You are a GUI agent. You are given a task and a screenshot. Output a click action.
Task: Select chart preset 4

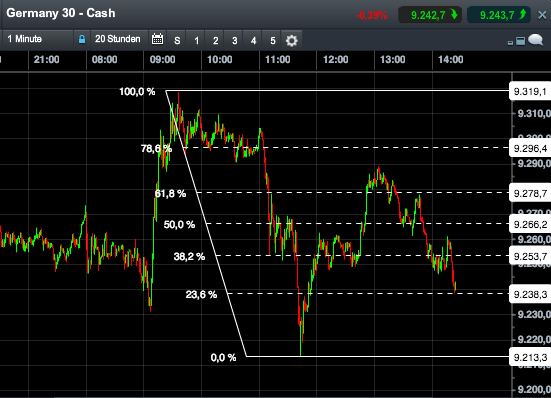click(x=253, y=40)
